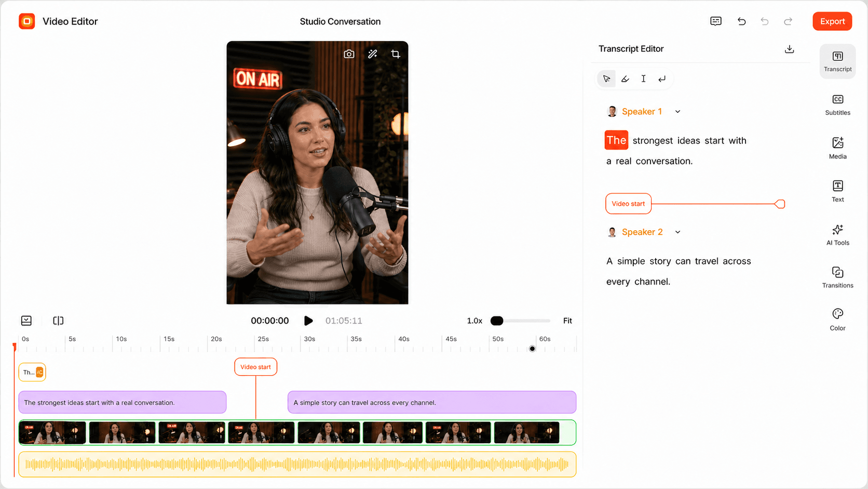868x489 pixels.
Task: Click the word "strongest" in transcript
Action: (x=653, y=141)
